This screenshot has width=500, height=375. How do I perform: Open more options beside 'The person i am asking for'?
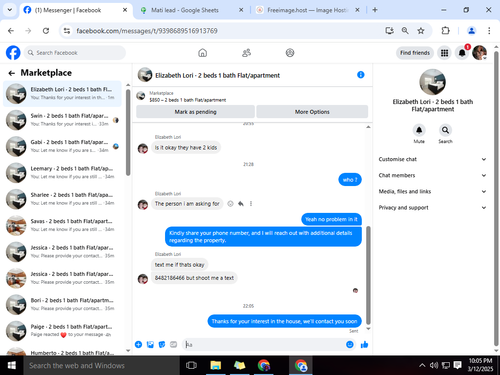(251, 204)
